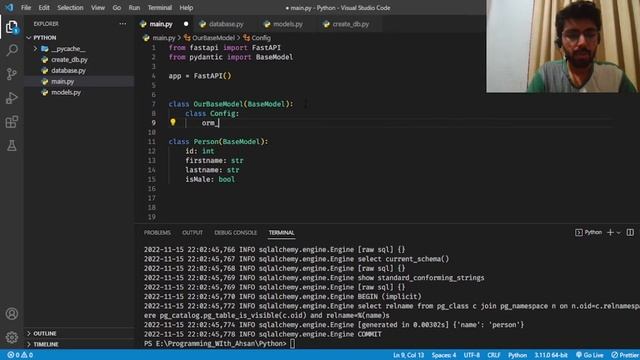Screen dimensions: 640x360
Task: Click Go Live in status bar
Action: pyautogui.click(x=589, y=355)
